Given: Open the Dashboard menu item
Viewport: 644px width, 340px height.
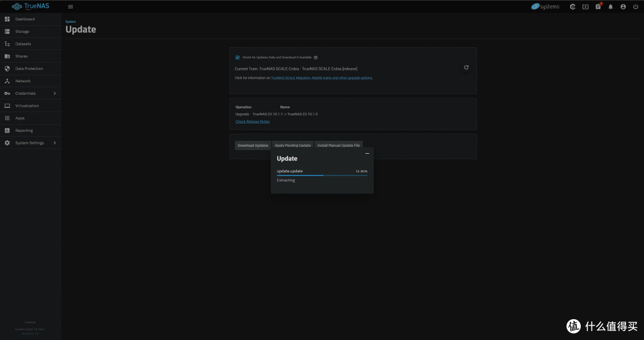Looking at the screenshot, I should tap(30, 19).
